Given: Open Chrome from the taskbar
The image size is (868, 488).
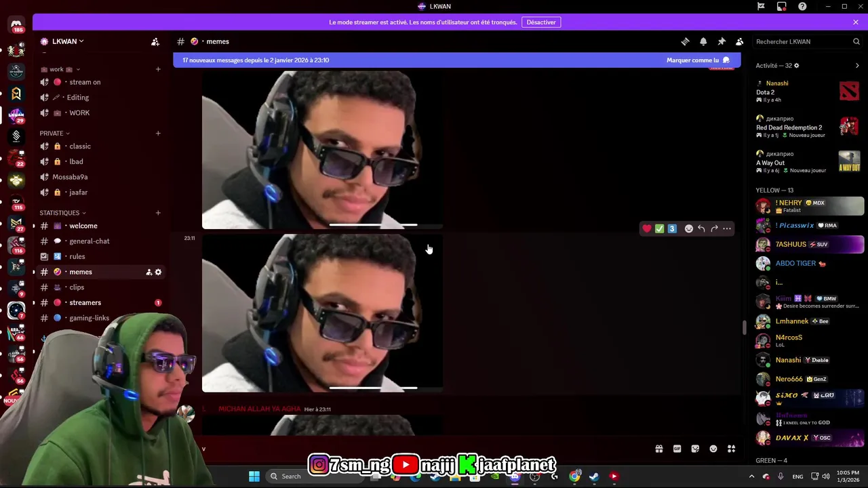Looking at the screenshot, I should (x=574, y=476).
